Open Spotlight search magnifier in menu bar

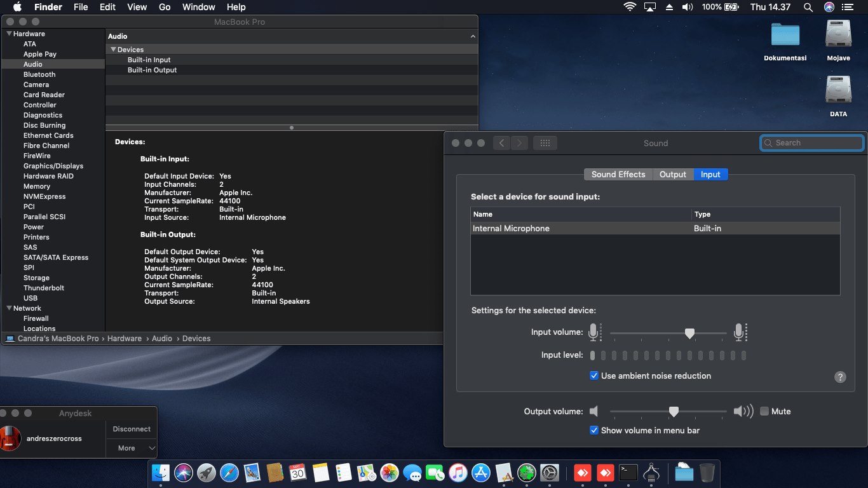point(808,7)
